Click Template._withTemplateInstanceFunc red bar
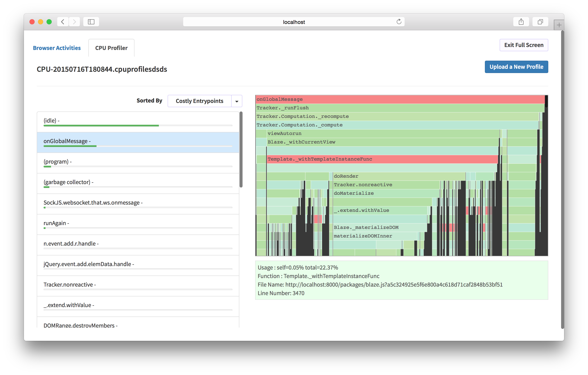Viewport: 588px width, 375px height. (x=382, y=159)
